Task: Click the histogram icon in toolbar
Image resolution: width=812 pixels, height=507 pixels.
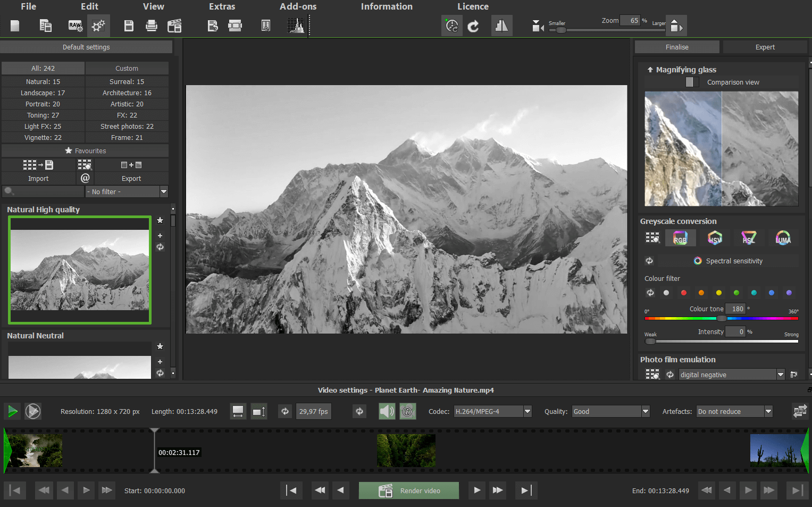Action: [296, 26]
